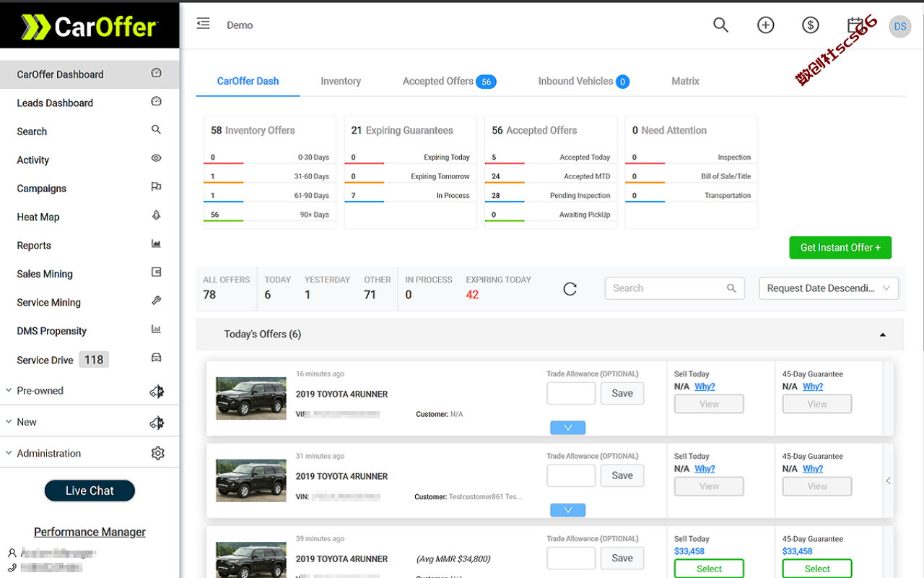924x578 pixels.
Task: Click Why? link under first Sell Today
Action: pyautogui.click(x=705, y=387)
